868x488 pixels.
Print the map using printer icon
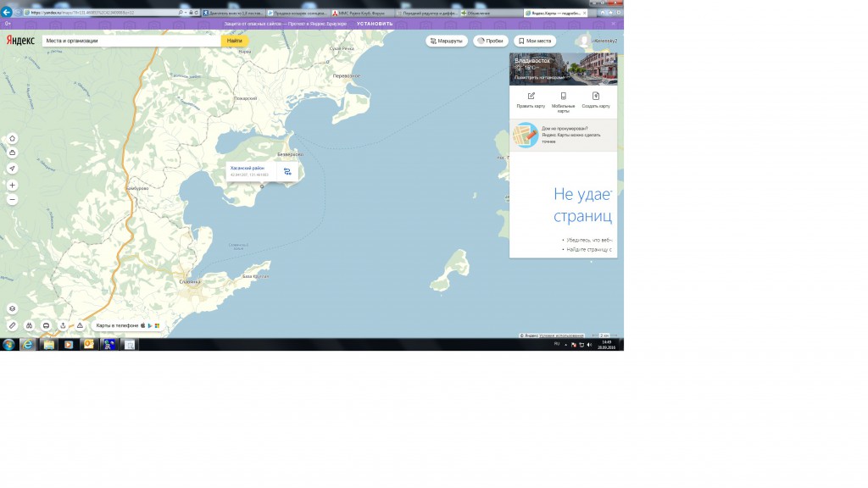[46, 325]
